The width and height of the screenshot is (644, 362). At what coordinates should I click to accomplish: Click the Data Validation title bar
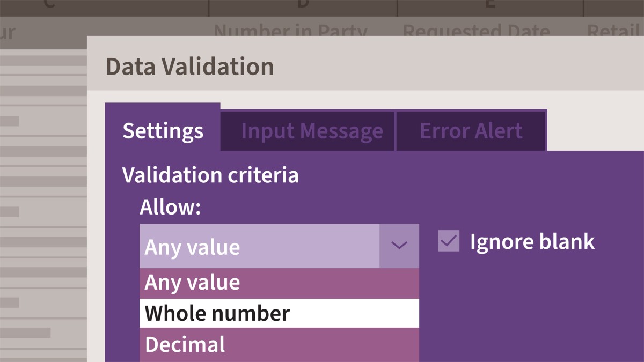coord(365,67)
